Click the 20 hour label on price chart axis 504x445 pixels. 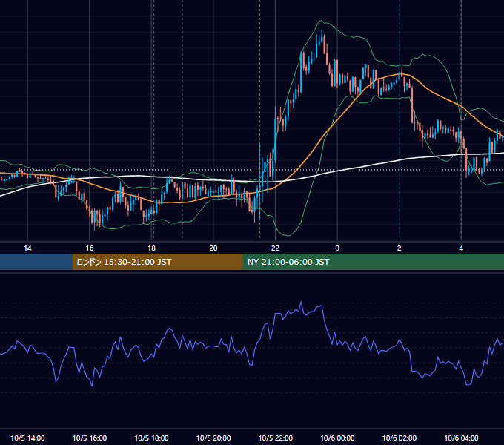point(213,248)
